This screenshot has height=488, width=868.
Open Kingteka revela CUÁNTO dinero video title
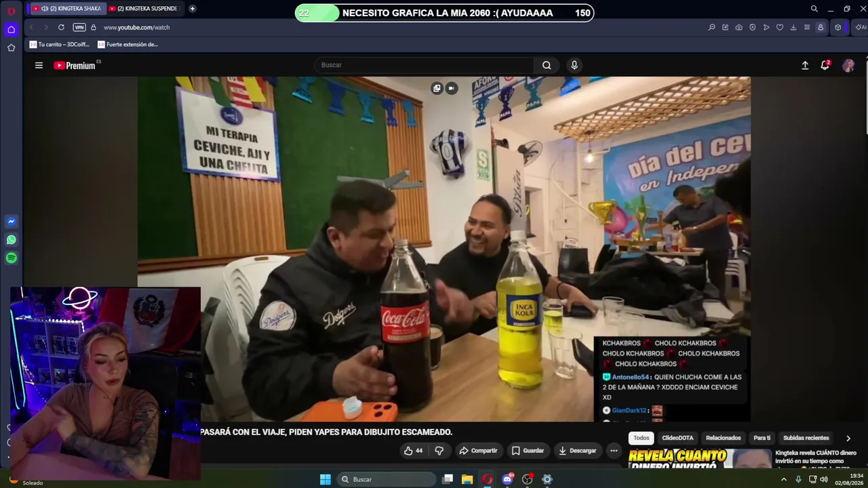click(x=816, y=457)
